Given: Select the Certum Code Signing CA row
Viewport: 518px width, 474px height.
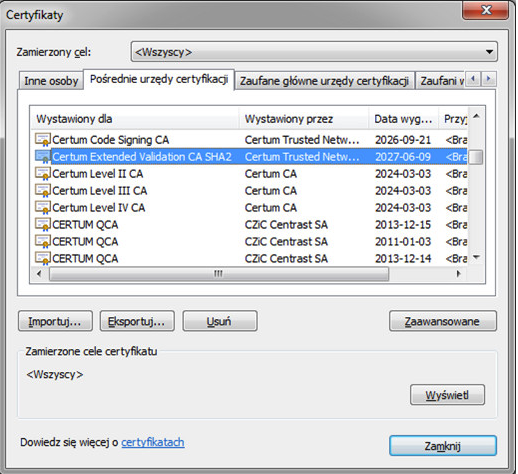Looking at the screenshot, I should 250,140.
